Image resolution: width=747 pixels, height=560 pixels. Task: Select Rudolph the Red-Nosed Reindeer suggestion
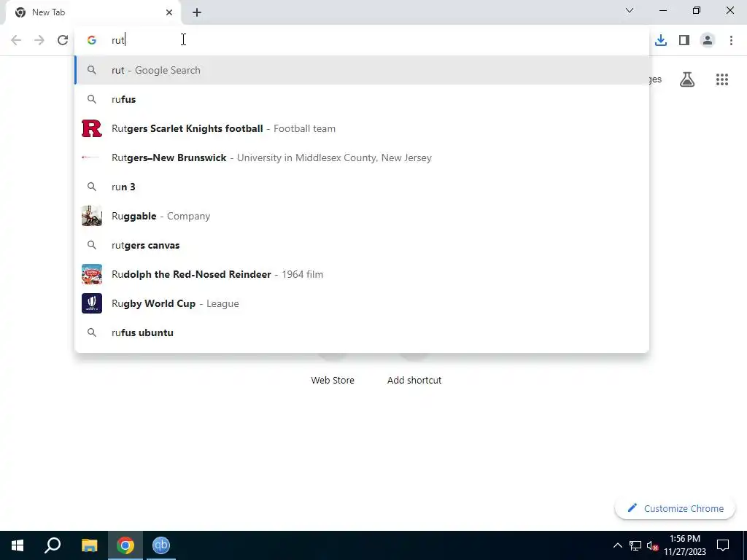(362, 274)
